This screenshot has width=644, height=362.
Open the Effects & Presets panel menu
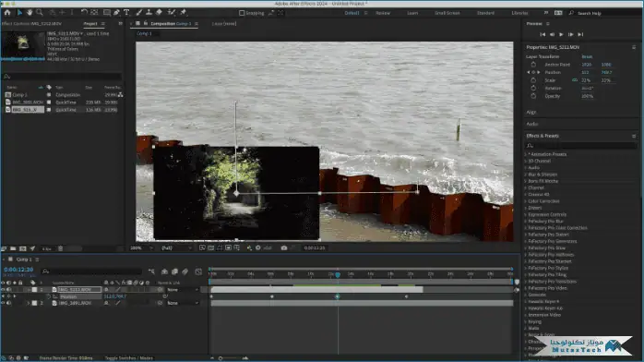click(634, 136)
